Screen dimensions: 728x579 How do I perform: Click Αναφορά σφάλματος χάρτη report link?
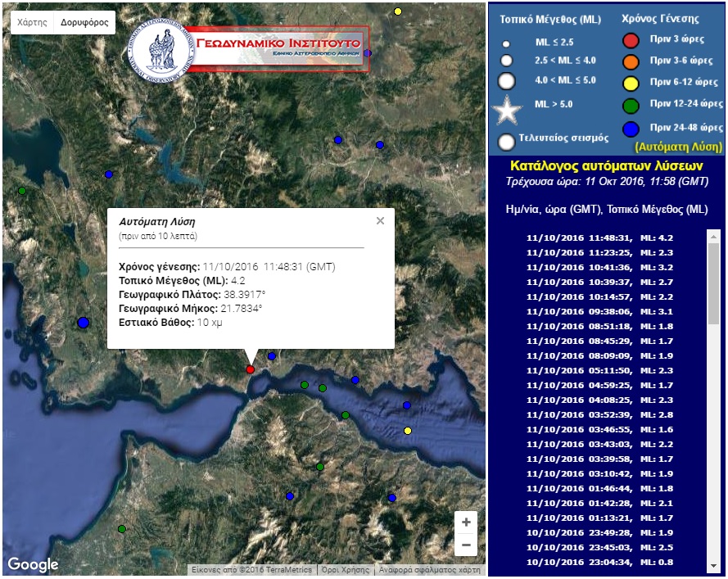[430, 570]
